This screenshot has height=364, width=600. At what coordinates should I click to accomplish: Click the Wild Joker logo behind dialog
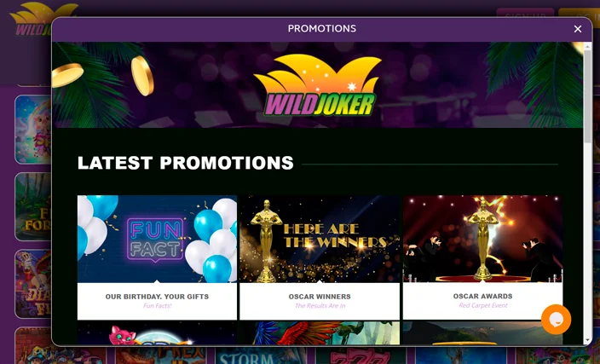click(x=32, y=19)
